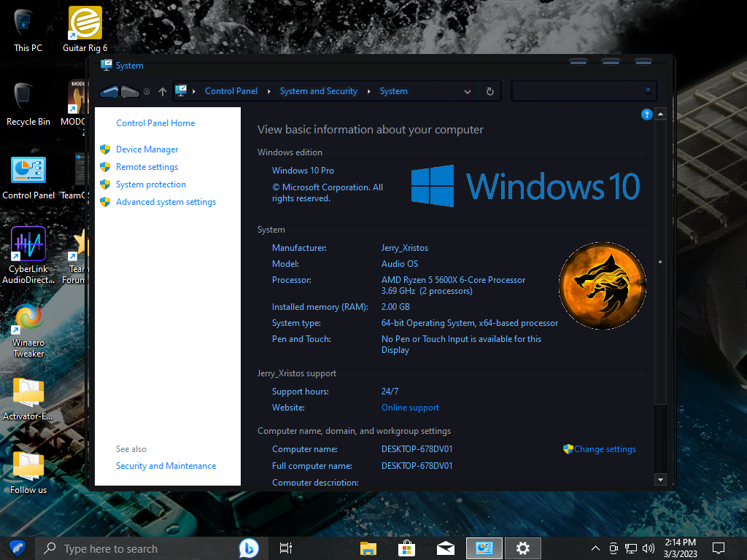Go up one level with up arrow
This screenshot has width=747, height=560.
pyautogui.click(x=163, y=91)
